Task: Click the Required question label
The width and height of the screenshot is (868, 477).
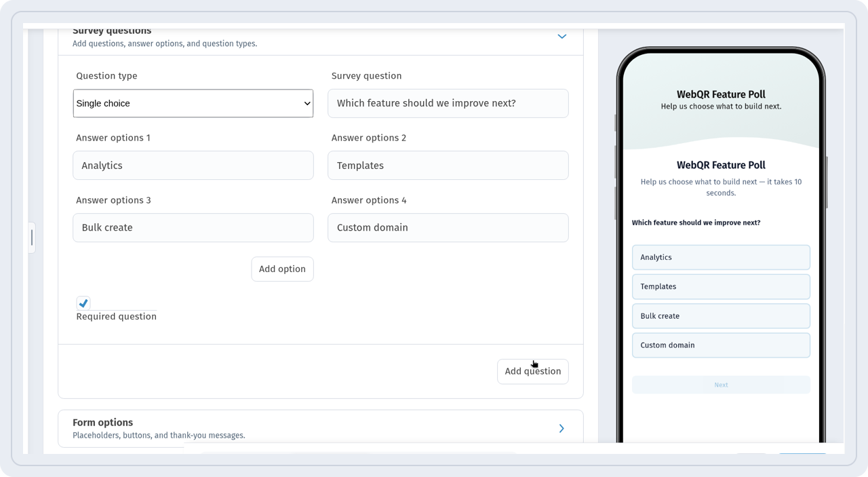Action: tap(116, 316)
